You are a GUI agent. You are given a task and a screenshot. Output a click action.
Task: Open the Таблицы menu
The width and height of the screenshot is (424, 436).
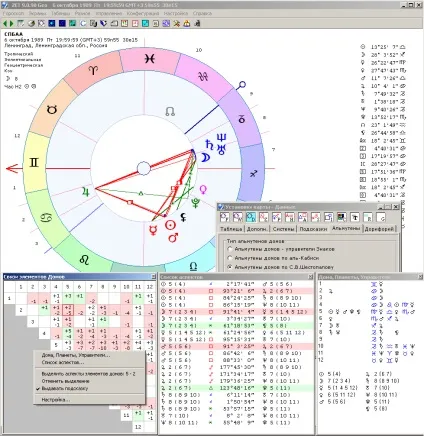60,13
